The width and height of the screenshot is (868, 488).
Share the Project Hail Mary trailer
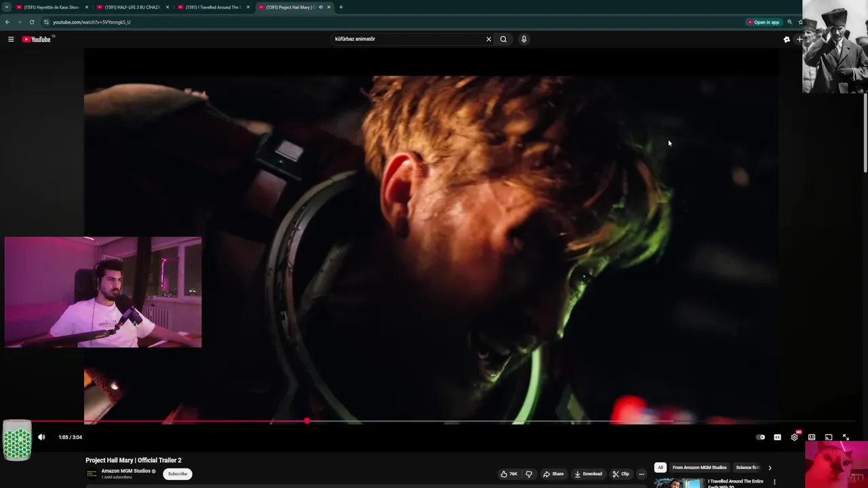pos(553,474)
